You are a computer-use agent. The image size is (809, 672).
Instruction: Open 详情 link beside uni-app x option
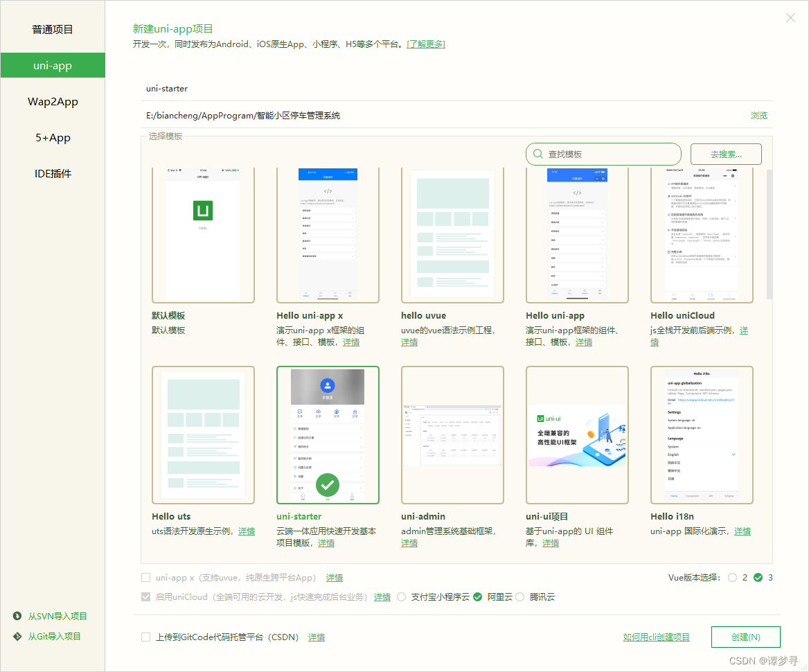[x=335, y=578]
